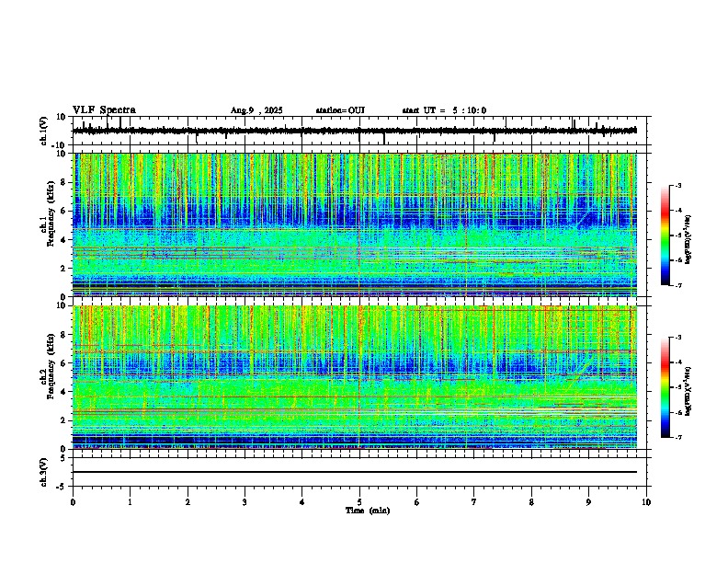728x563 pixels.
Task: Click the color scale bar beside ch.2 spectrogram
Action: point(665,387)
